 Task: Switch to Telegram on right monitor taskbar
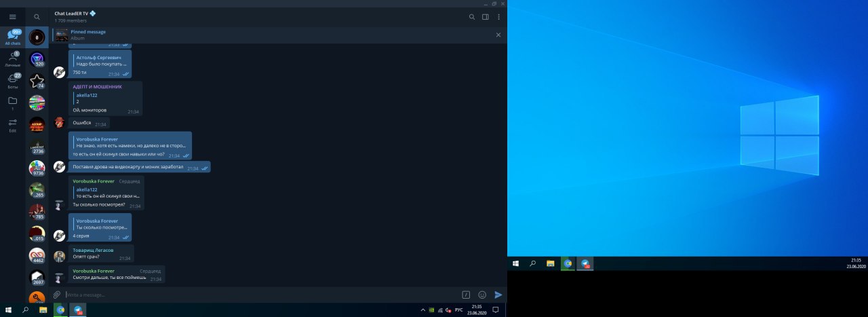pyautogui.click(x=585, y=263)
